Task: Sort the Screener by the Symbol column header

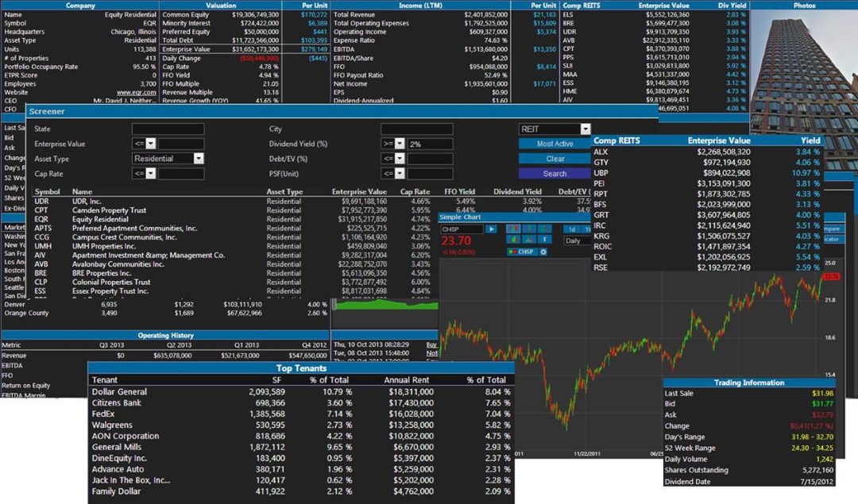Action: coord(47,192)
